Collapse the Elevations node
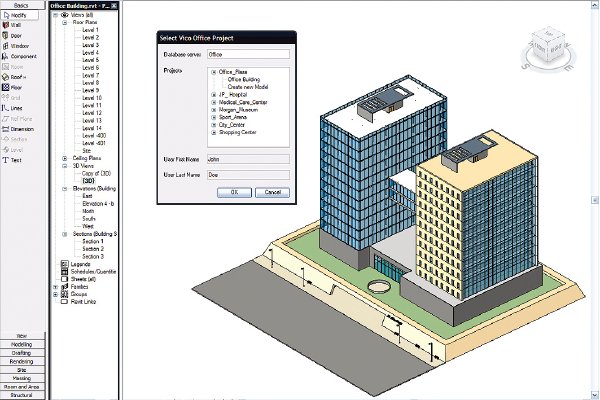Viewport: 600px width, 400px height. [65, 189]
